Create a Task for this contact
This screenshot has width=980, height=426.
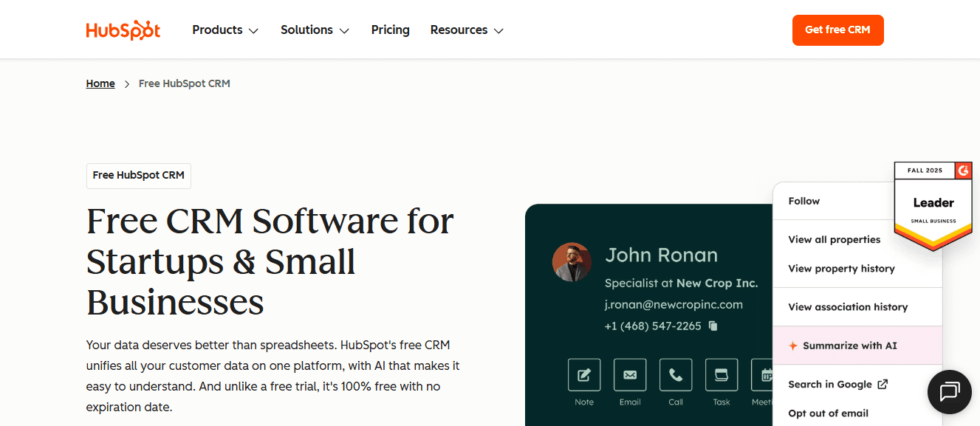(721, 374)
